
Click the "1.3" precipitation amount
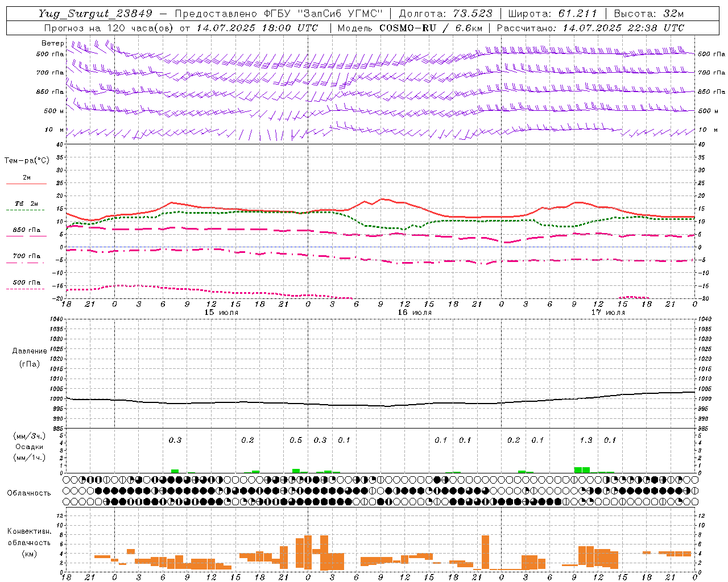coord(586,440)
